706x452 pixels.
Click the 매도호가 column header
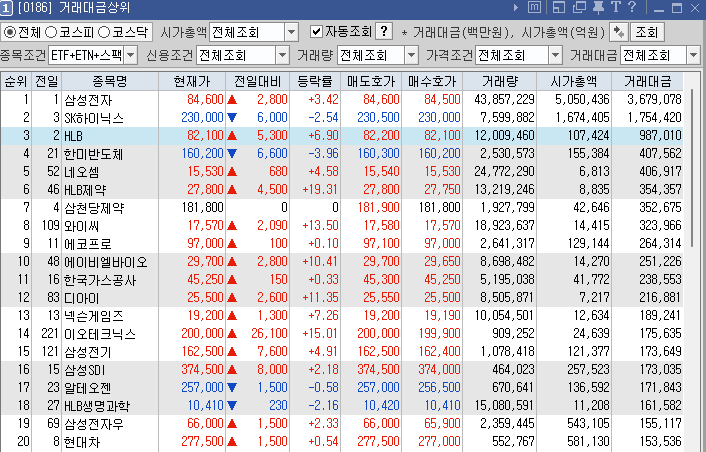[371, 81]
